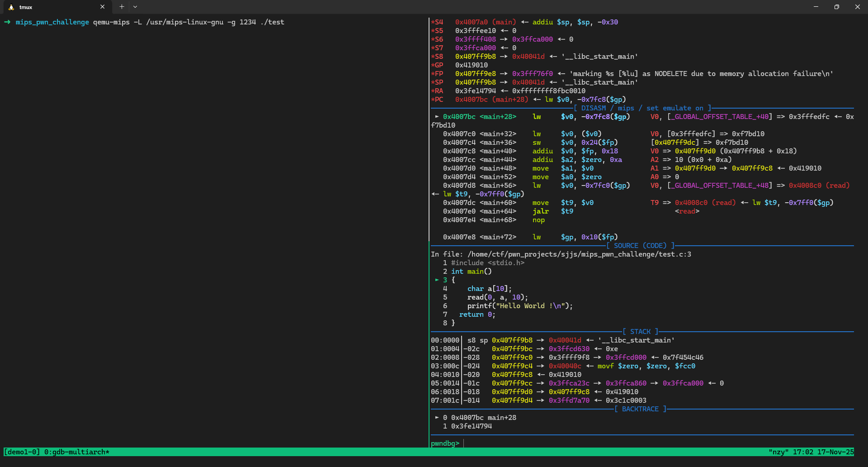Click the read(0, a, 10) source line
Image resolution: width=868 pixels, height=467 pixels.
click(497, 297)
